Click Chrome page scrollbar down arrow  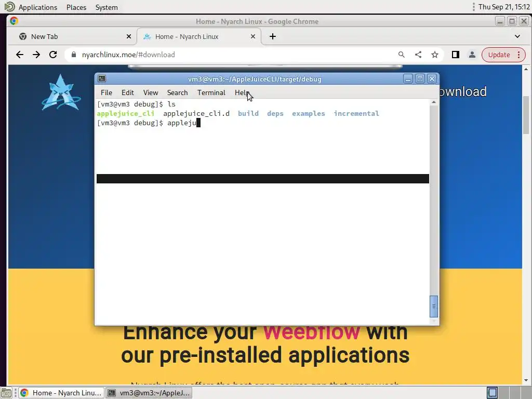[x=526, y=381]
